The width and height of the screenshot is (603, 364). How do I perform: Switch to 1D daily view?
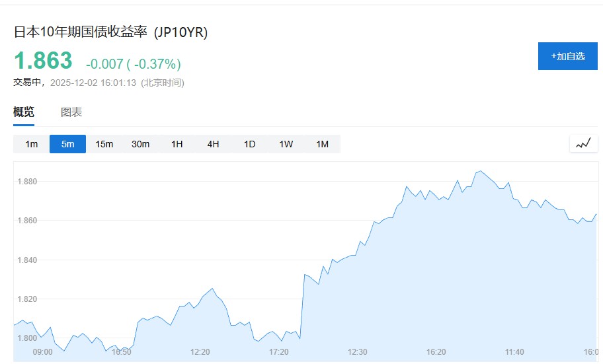click(249, 144)
